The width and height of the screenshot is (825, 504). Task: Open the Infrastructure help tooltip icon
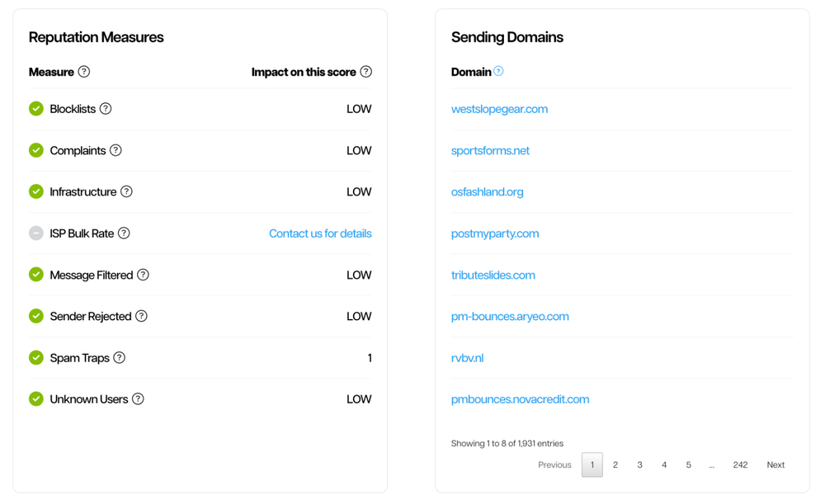(x=126, y=191)
